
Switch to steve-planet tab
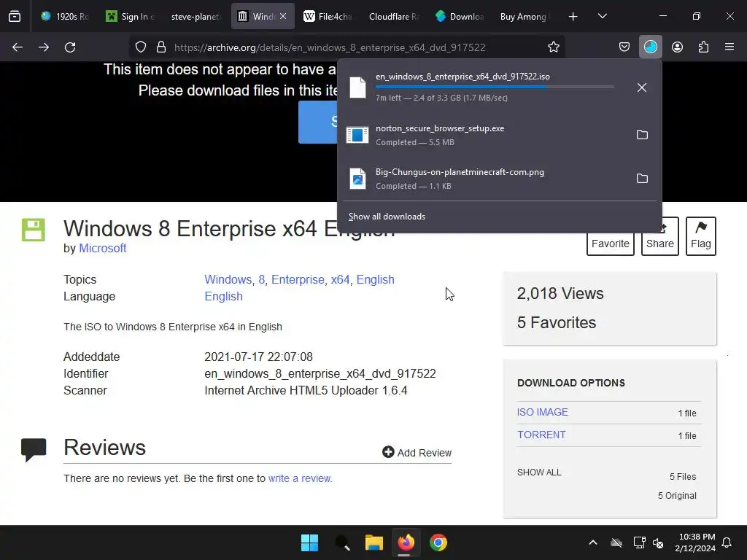click(196, 17)
